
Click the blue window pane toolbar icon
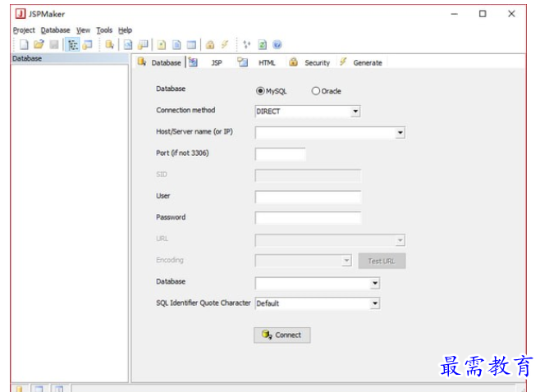pos(191,45)
